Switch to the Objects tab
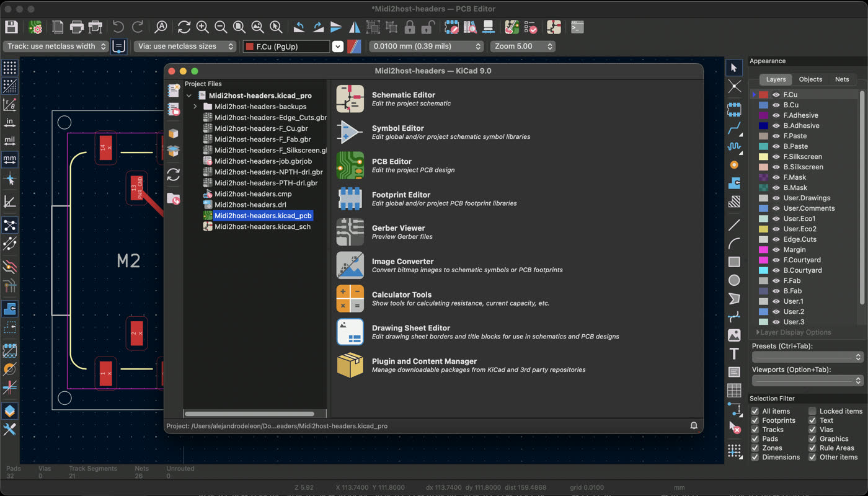868x496 pixels. click(x=810, y=79)
